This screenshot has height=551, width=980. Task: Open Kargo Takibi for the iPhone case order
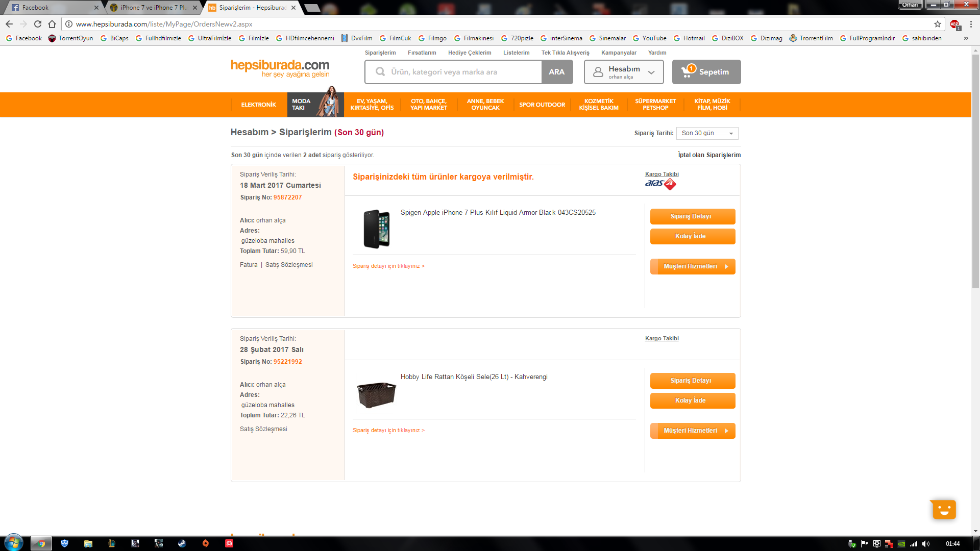[x=662, y=174]
